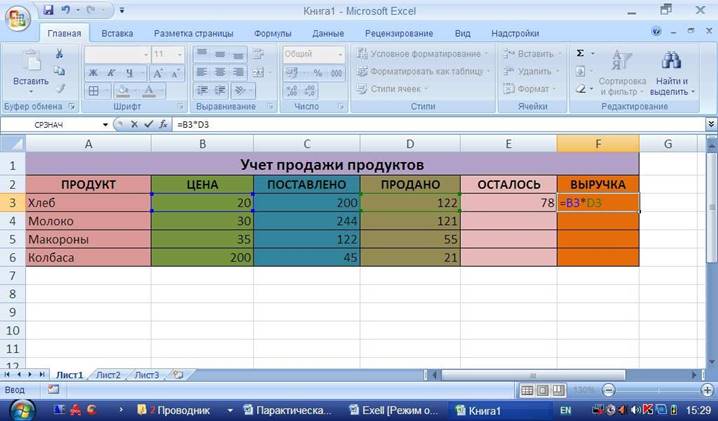This screenshot has width=718, height=421.
Task: Open the font name dropdown
Action: click(x=146, y=55)
